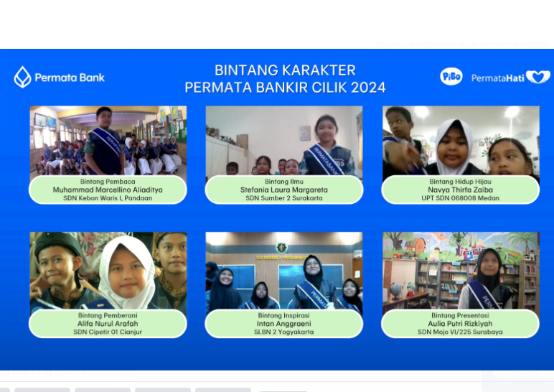Click the name Navya Thirfa Zaiba
Image resolution: width=554 pixels, height=392 pixels.
461,190
